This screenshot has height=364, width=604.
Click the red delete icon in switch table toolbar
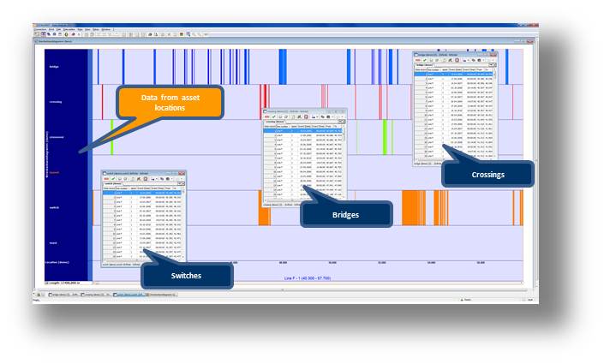106,178
